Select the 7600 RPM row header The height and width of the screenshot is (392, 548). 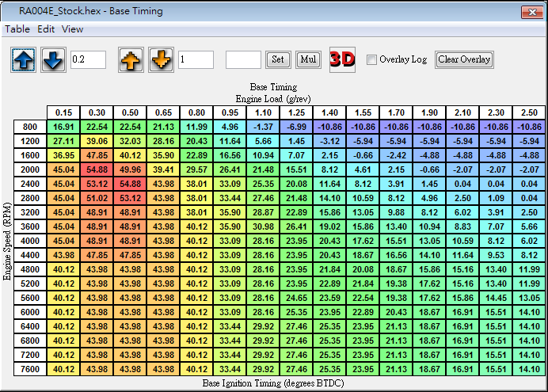pos(30,369)
